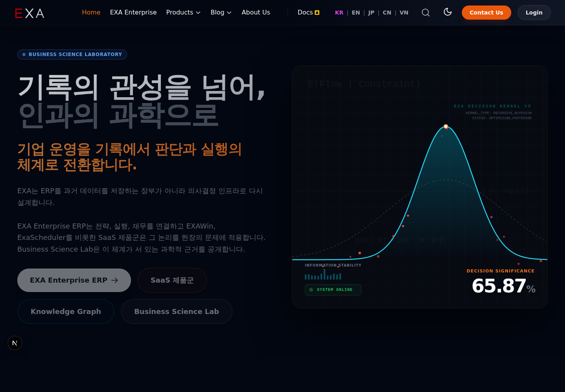The width and height of the screenshot is (565, 392).
Task: Click the lock icon beside Docs
Action: coord(317,13)
